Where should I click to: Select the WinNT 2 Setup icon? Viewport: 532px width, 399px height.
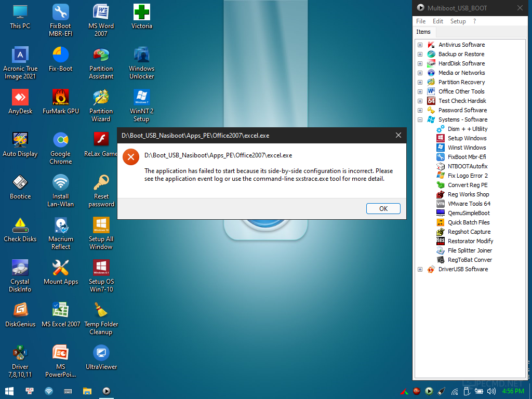click(x=141, y=105)
